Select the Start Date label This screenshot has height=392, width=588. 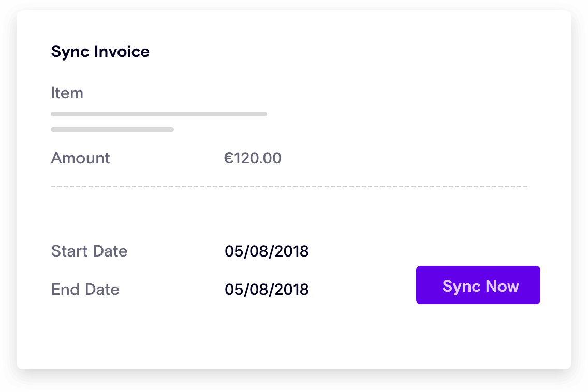pos(89,251)
